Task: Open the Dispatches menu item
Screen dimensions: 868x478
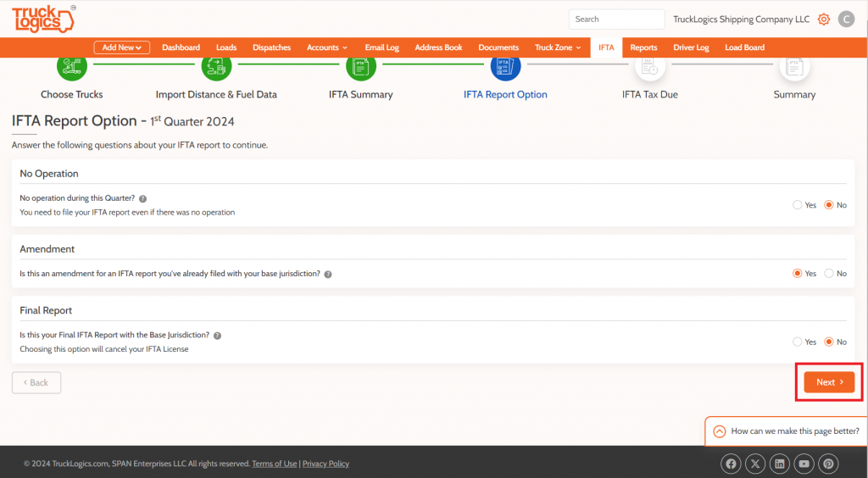Action: [x=272, y=47]
